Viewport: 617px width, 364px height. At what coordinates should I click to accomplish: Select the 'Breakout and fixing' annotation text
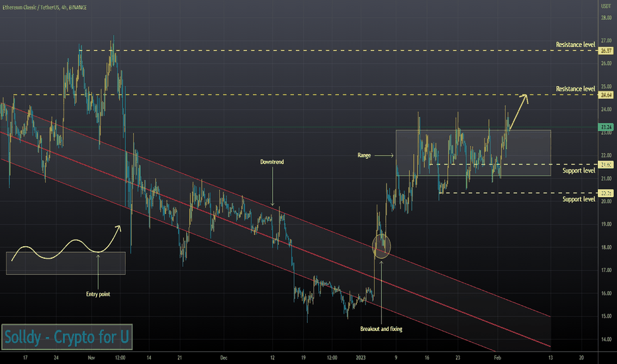pyautogui.click(x=381, y=329)
